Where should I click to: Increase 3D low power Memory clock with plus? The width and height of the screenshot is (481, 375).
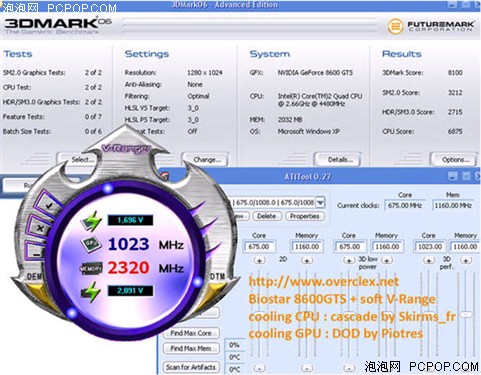[x=387, y=260]
